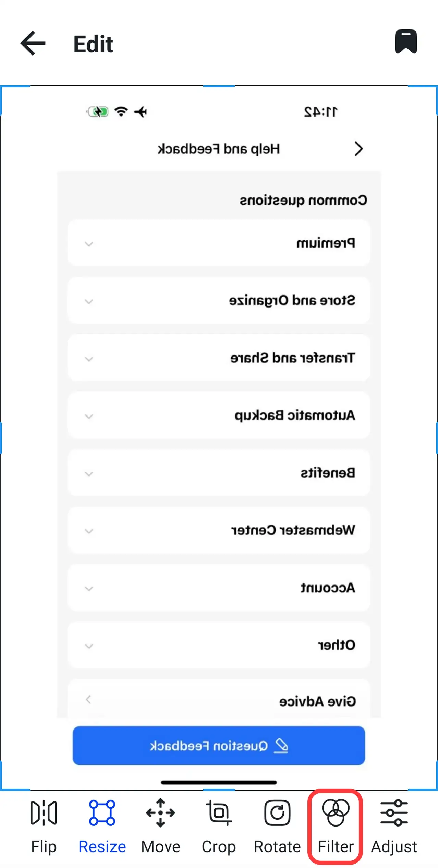Open the Crop tool

click(x=219, y=823)
